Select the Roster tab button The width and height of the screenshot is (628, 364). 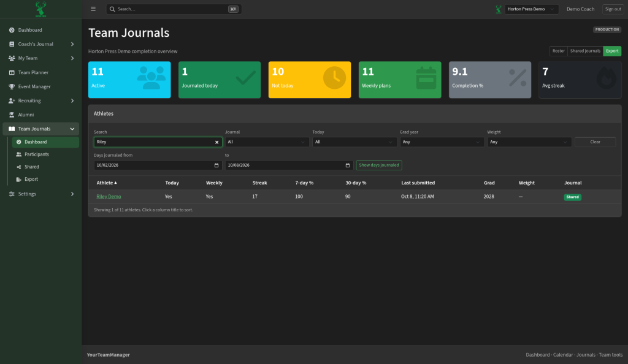click(x=558, y=51)
